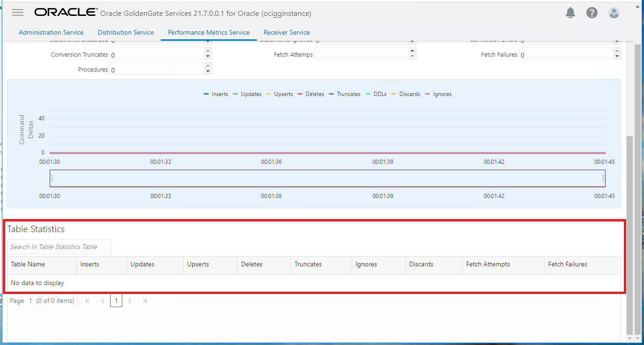This screenshot has width=644, height=345.
Task: Toggle the Truncates series in chart legend
Action: coord(344,94)
